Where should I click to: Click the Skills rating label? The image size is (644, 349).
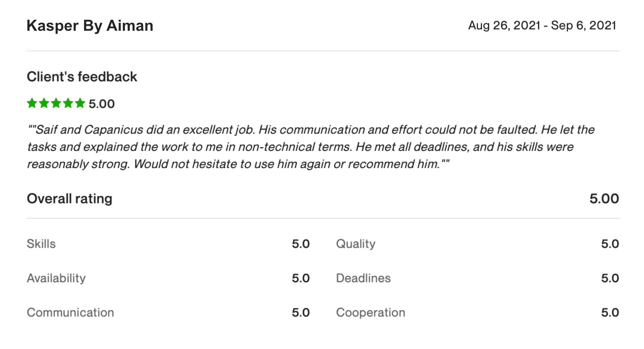(41, 244)
